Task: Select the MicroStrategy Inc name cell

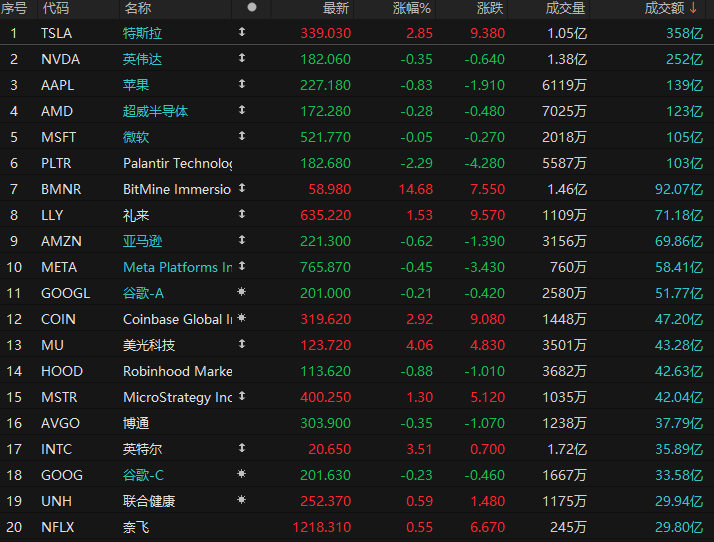Action: 178,397
